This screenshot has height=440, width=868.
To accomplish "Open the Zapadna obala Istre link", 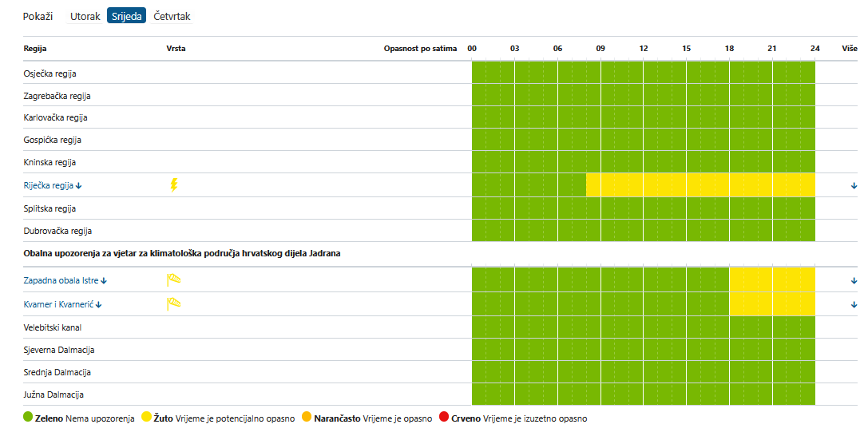I will pos(61,281).
